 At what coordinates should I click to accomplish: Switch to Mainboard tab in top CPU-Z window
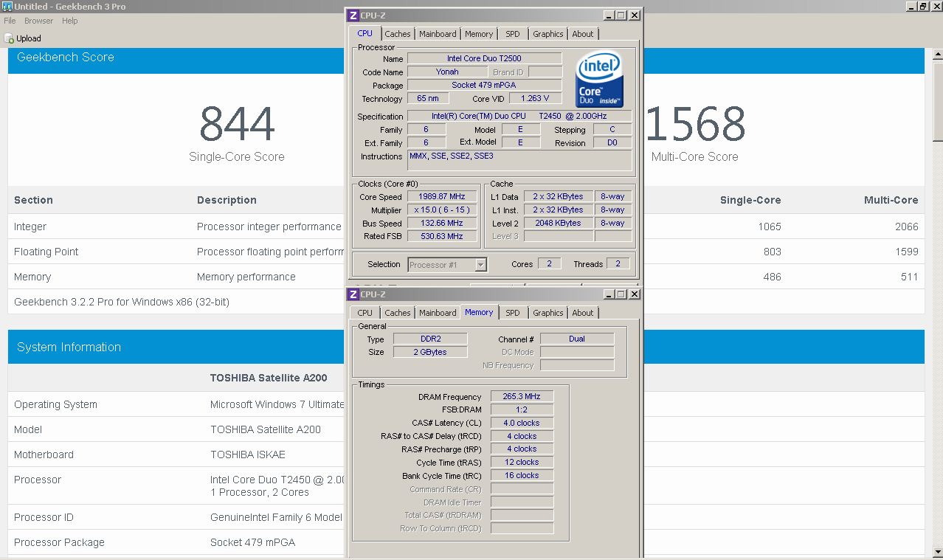pyautogui.click(x=438, y=34)
